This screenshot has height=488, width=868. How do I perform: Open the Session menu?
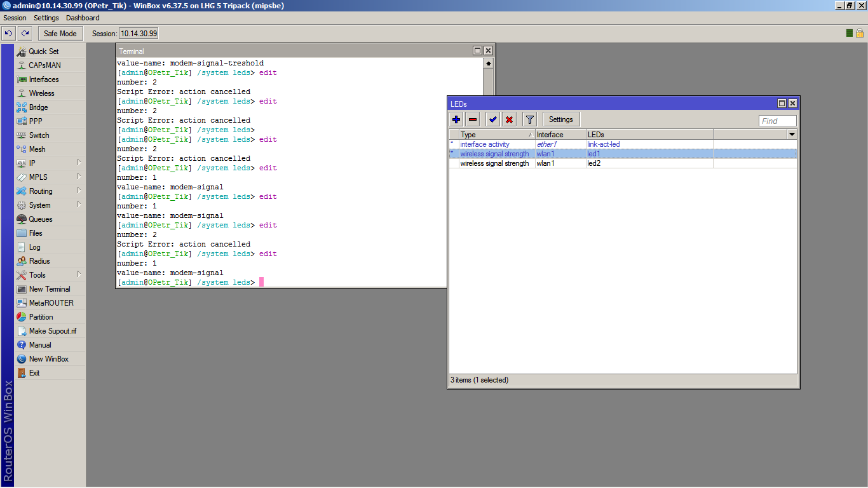(15, 18)
